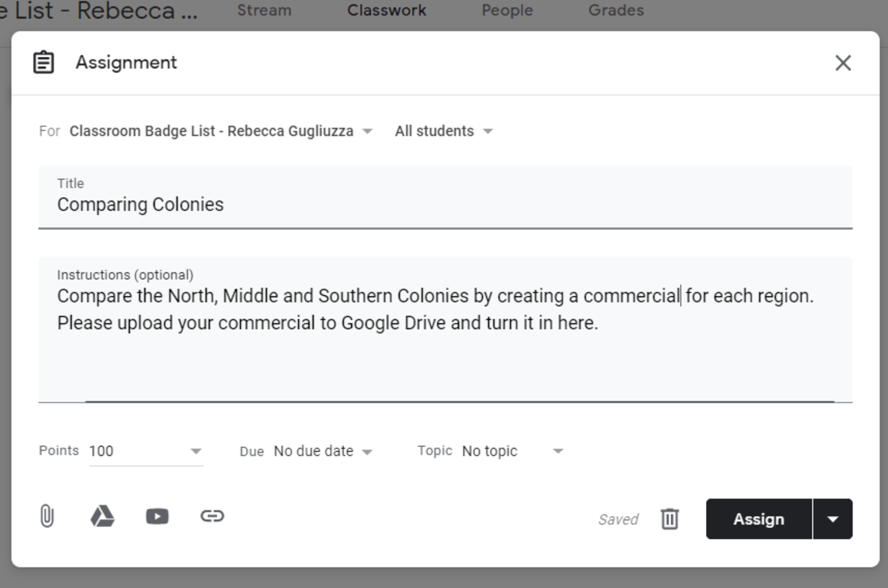The height and width of the screenshot is (588, 888).
Task: Delete draft with trash can icon
Action: pyautogui.click(x=669, y=519)
